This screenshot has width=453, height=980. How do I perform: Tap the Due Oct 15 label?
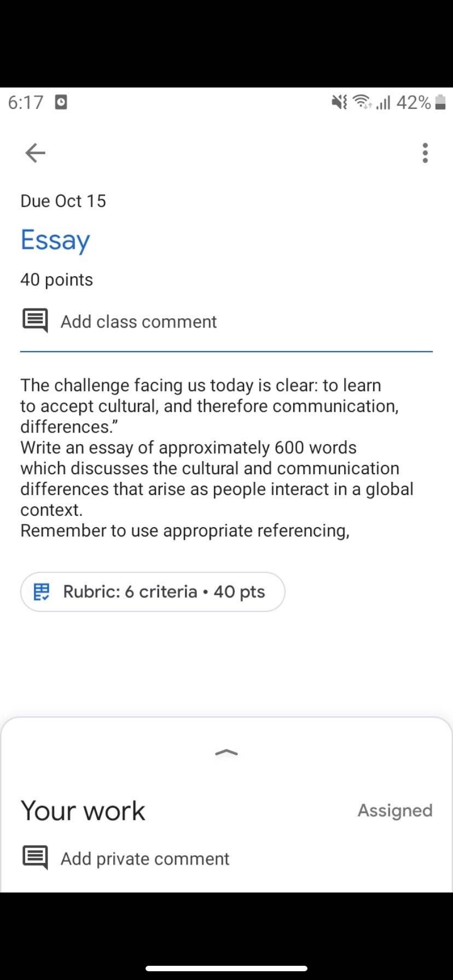[63, 201]
